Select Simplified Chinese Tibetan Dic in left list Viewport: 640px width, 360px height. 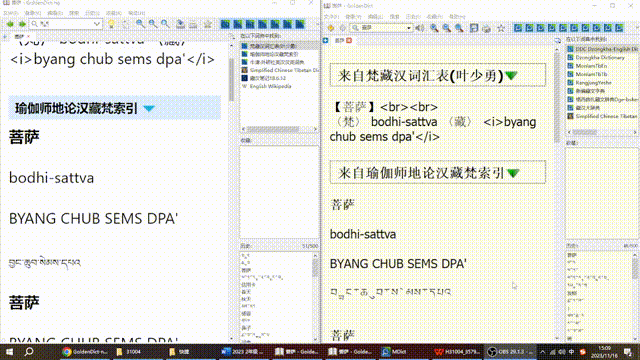(280, 70)
